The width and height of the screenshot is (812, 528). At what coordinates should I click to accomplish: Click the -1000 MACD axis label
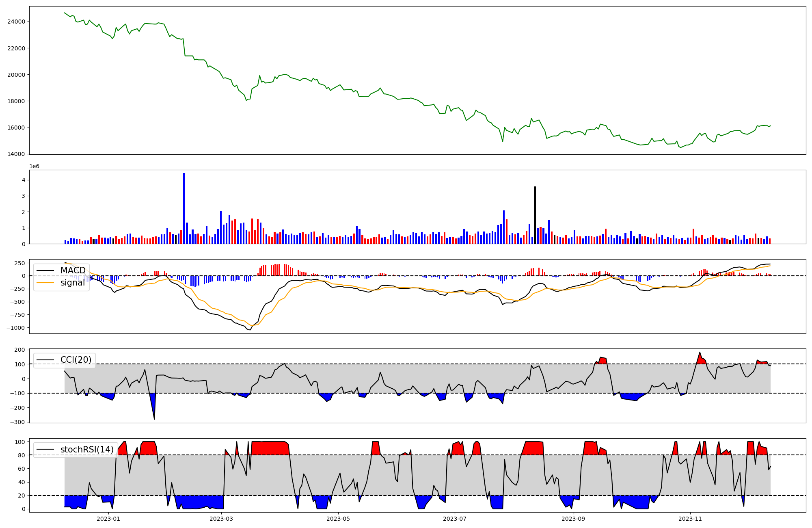coord(15,328)
